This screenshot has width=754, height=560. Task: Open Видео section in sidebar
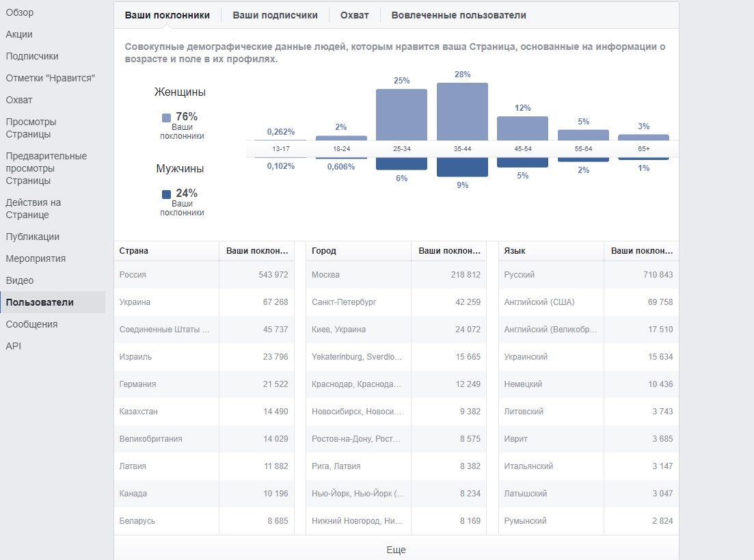click(20, 280)
